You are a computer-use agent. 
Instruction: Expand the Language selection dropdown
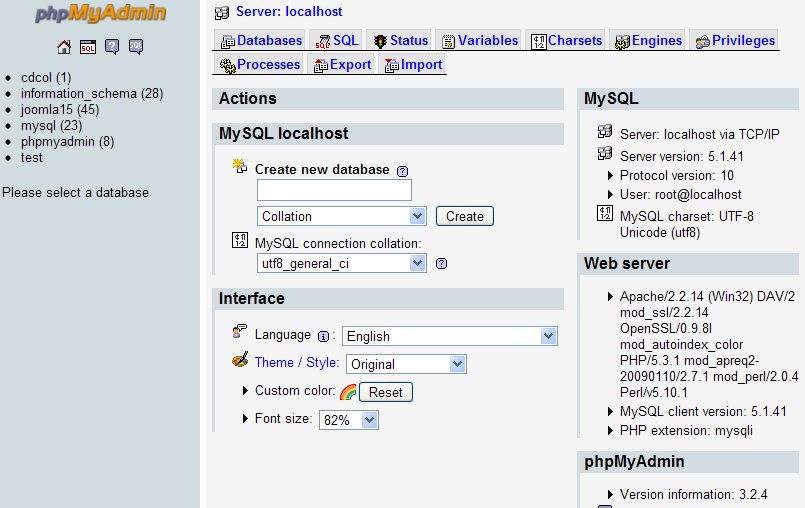point(450,336)
